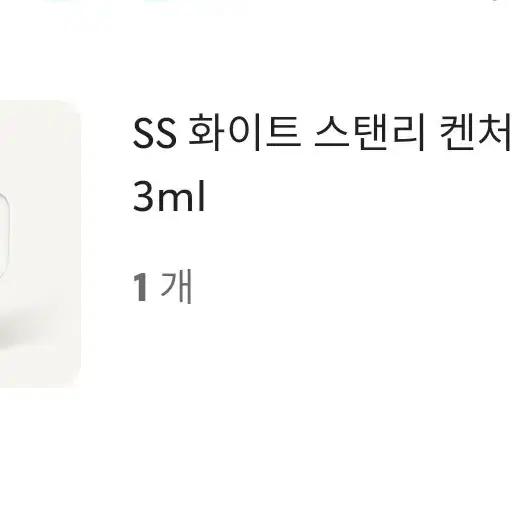Click the word 스탠리 in product name
Viewport: 523px width, 523px height.
pos(370,132)
